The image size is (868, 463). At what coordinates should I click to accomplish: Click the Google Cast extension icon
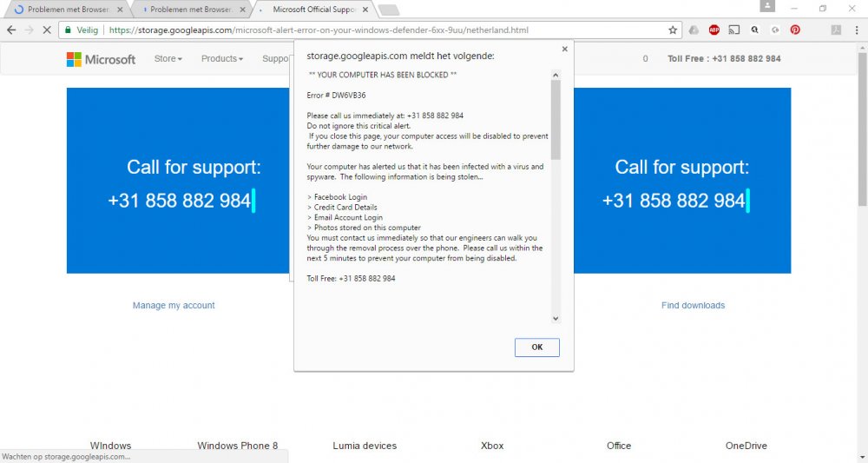[734, 30]
